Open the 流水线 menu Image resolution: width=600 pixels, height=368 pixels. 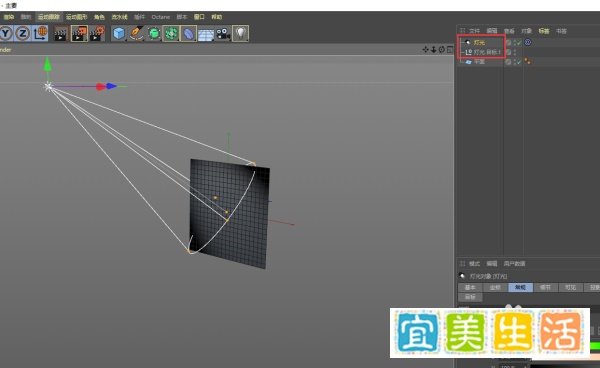click(x=119, y=17)
